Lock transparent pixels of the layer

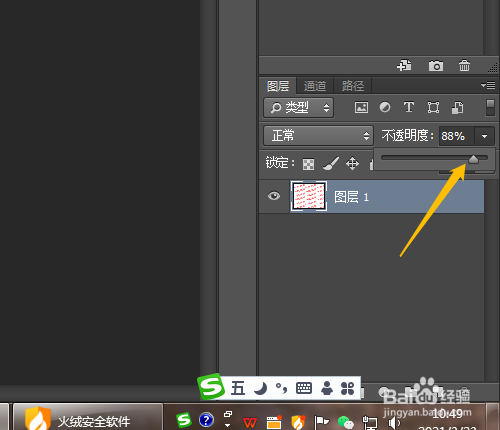coord(308,164)
